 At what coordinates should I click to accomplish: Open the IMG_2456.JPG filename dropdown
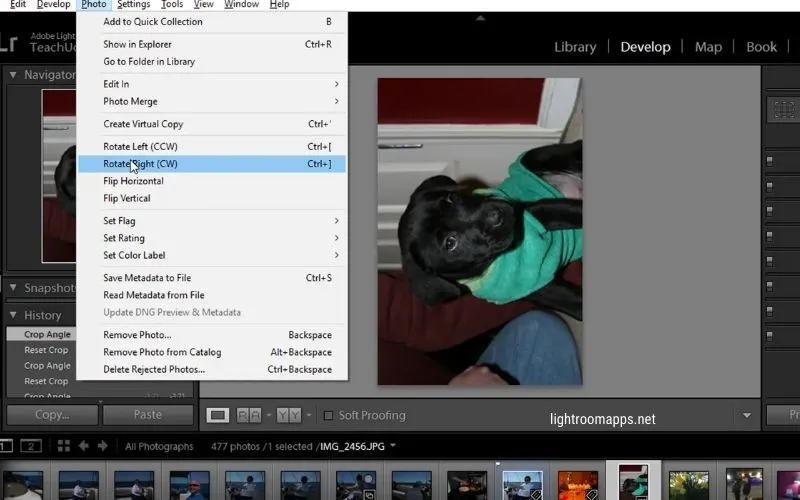point(393,446)
